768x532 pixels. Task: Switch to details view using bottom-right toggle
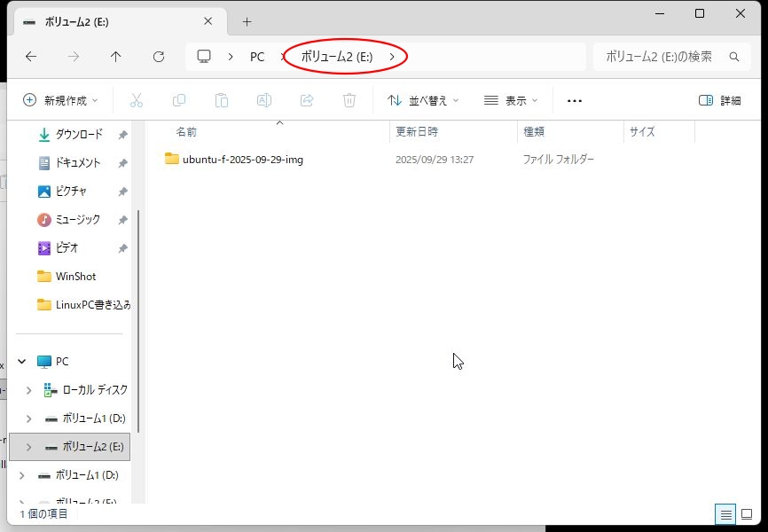pyautogui.click(x=725, y=514)
